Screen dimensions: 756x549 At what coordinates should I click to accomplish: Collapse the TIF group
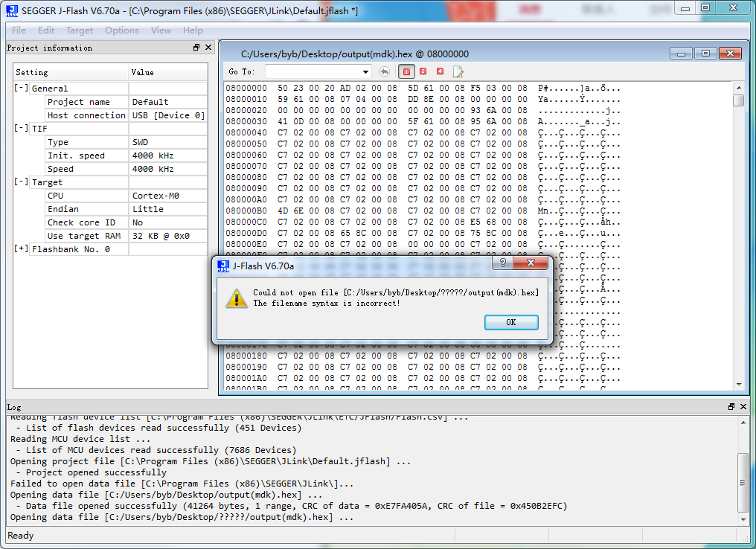coord(21,128)
